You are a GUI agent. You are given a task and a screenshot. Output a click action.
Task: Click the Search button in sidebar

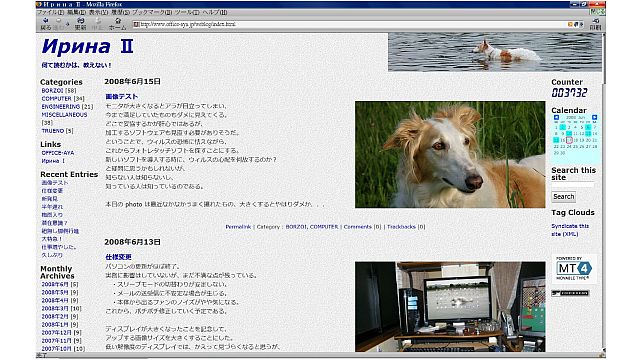tap(564, 197)
